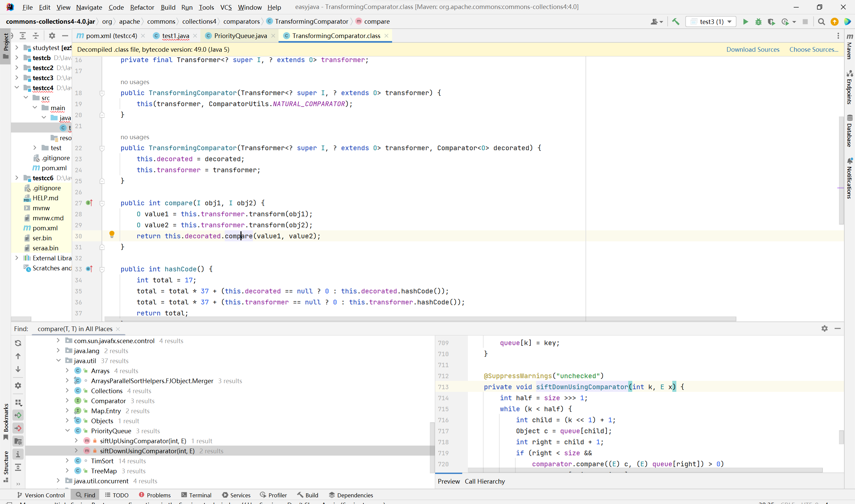Open the Bookmarks side panel
The height and width of the screenshot is (504, 855).
(5, 422)
